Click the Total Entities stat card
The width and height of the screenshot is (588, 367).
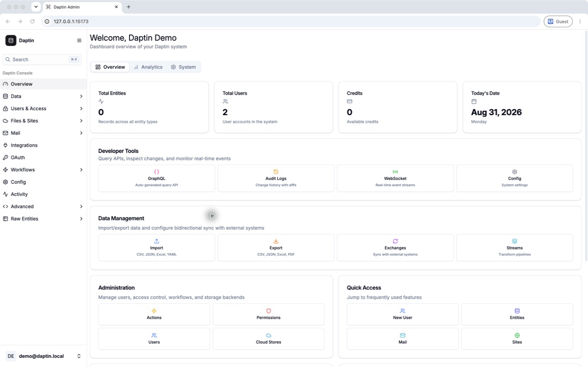tap(149, 107)
